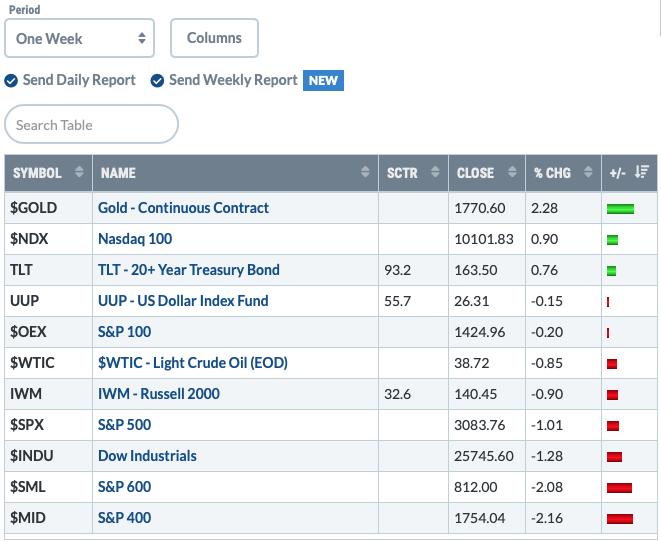Select the IWM symbol cell
Screen dimensions: 661x542
click(x=48, y=394)
